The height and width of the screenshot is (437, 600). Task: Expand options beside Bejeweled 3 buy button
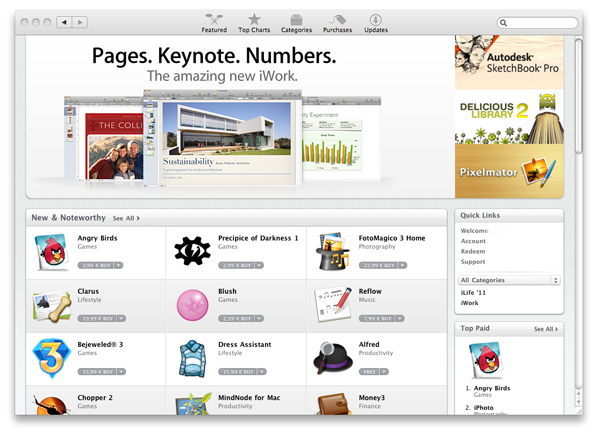click(121, 372)
